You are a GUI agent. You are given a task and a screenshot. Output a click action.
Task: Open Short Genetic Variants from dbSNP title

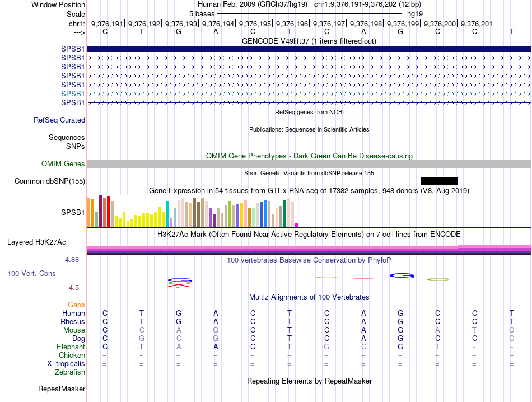pyautogui.click(x=309, y=173)
